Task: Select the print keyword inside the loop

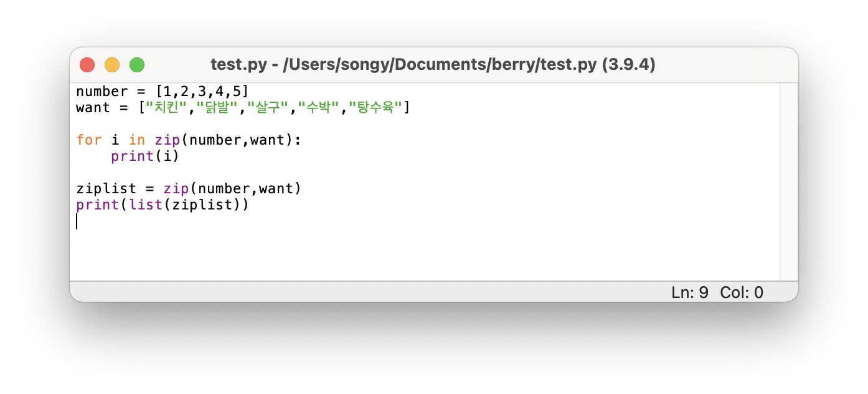Action: (x=132, y=156)
